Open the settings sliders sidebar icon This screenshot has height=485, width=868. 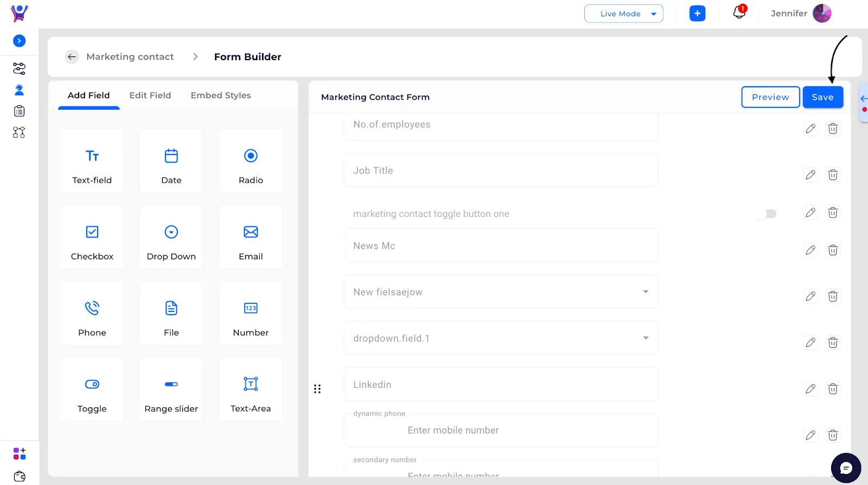19,68
